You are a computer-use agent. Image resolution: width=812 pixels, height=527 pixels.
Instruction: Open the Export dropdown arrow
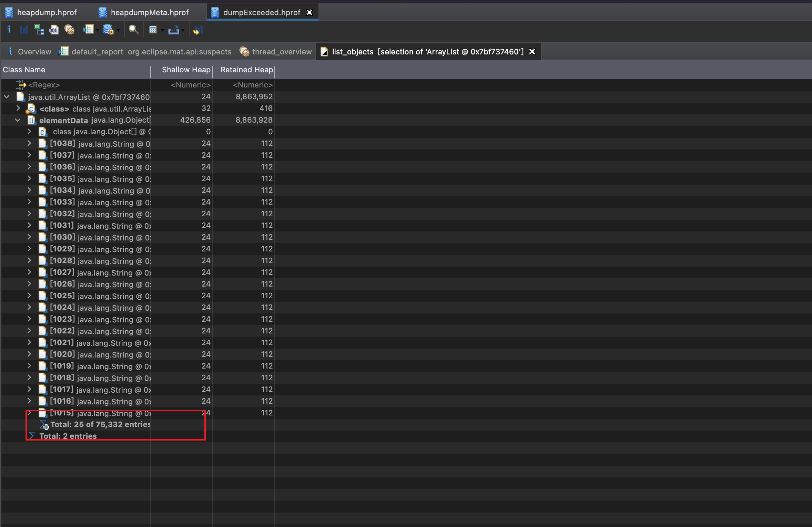point(183,31)
